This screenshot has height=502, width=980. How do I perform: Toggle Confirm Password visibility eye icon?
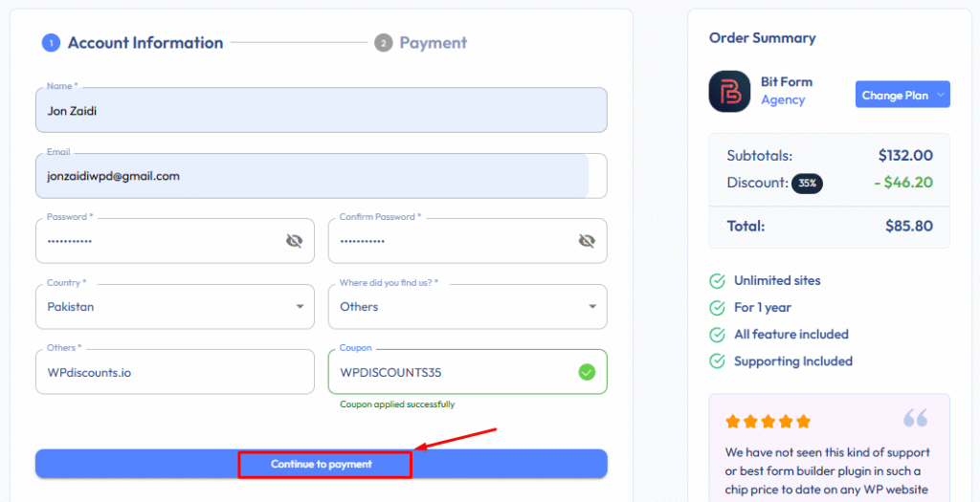[x=587, y=241]
